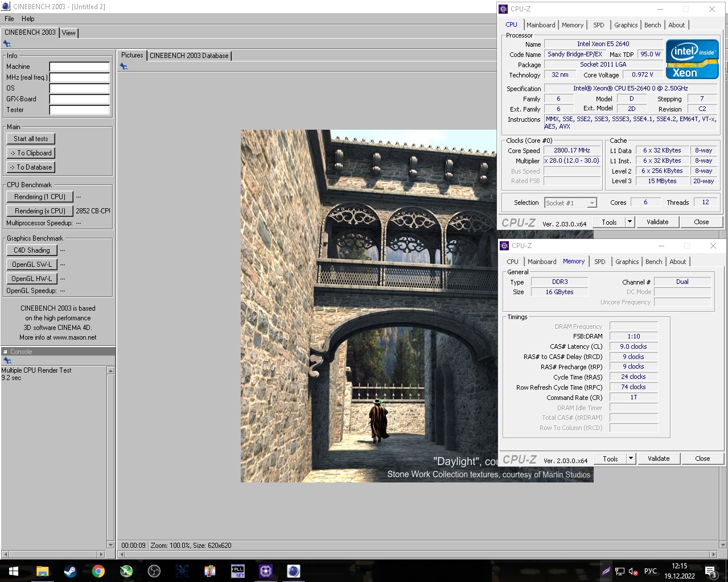
Task: Click Validate in lower CPU-Z window
Action: pyautogui.click(x=659, y=459)
